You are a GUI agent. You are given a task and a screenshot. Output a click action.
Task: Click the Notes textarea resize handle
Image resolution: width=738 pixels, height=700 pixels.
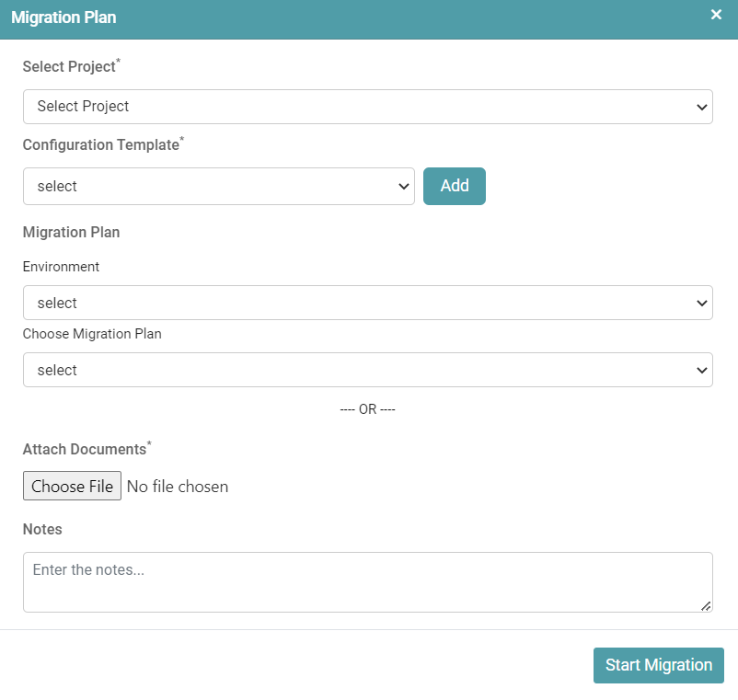click(x=706, y=605)
